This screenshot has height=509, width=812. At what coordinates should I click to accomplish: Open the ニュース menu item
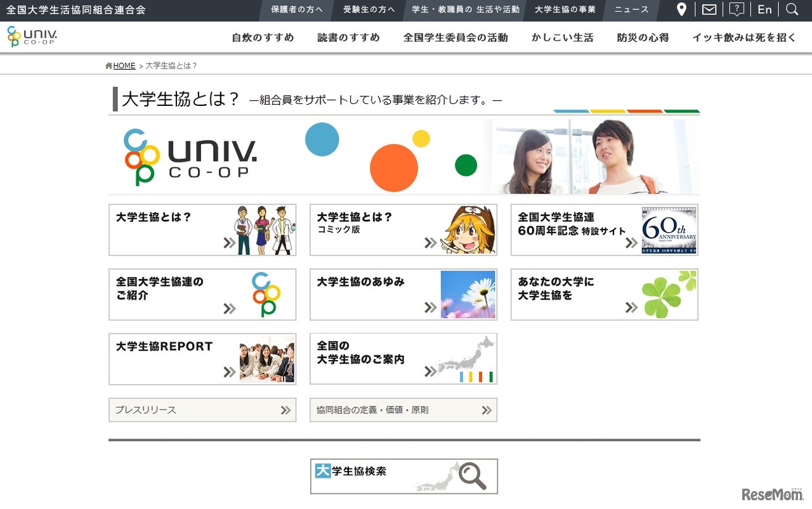tap(631, 10)
